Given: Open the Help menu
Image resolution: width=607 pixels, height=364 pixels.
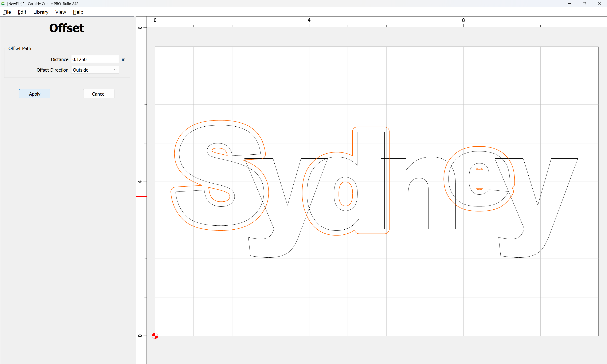Looking at the screenshot, I should (78, 12).
